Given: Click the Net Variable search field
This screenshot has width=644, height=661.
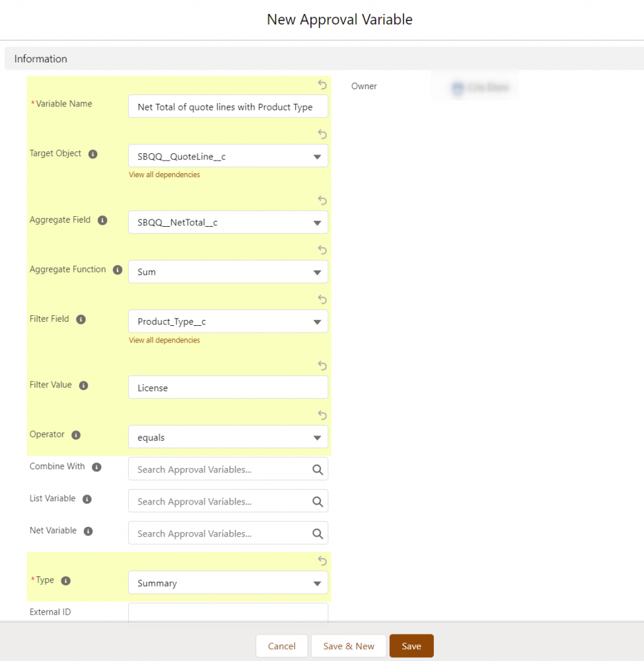Looking at the screenshot, I should pos(228,533).
